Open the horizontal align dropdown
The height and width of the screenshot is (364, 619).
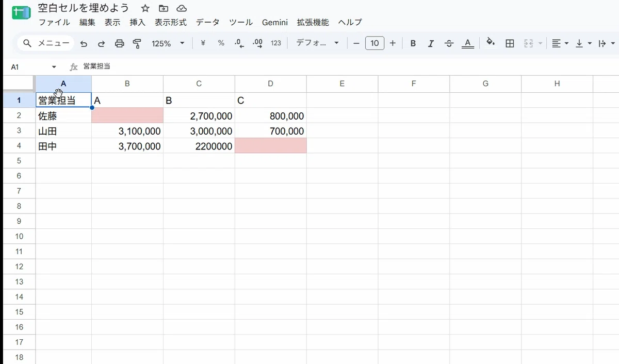click(x=560, y=43)
